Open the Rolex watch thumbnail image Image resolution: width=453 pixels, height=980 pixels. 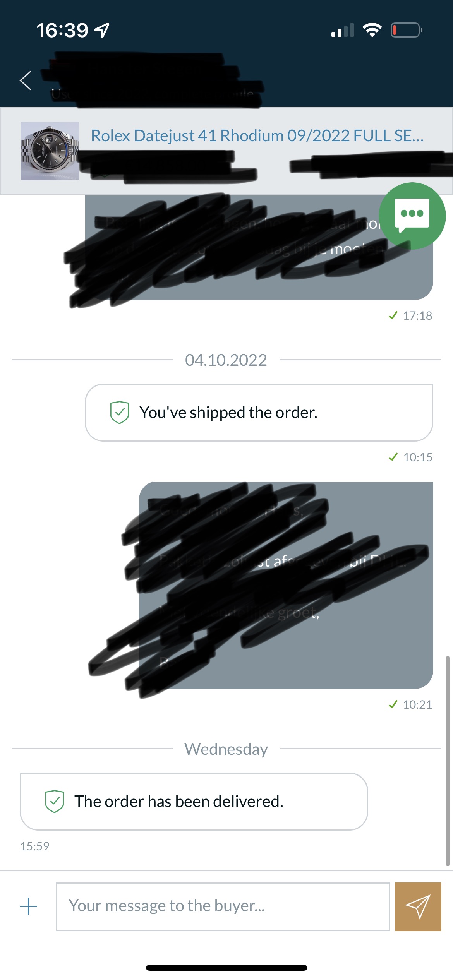click(x=50, y=151)
